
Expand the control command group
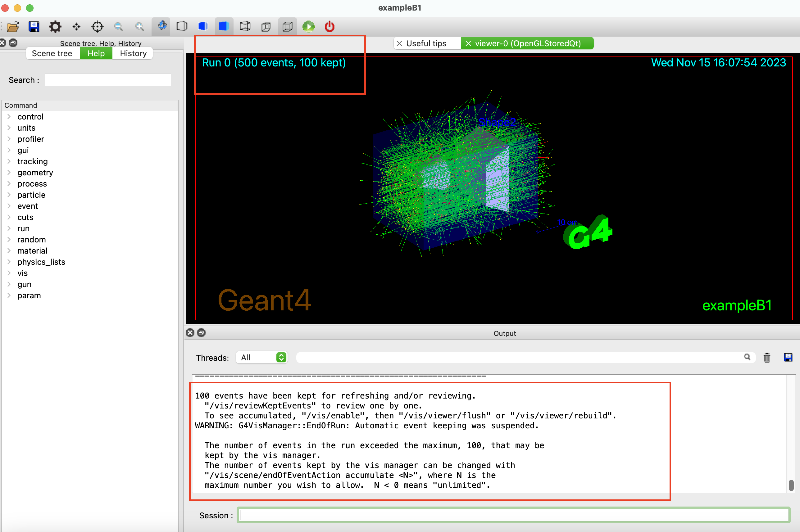click(x=9, y=116)
